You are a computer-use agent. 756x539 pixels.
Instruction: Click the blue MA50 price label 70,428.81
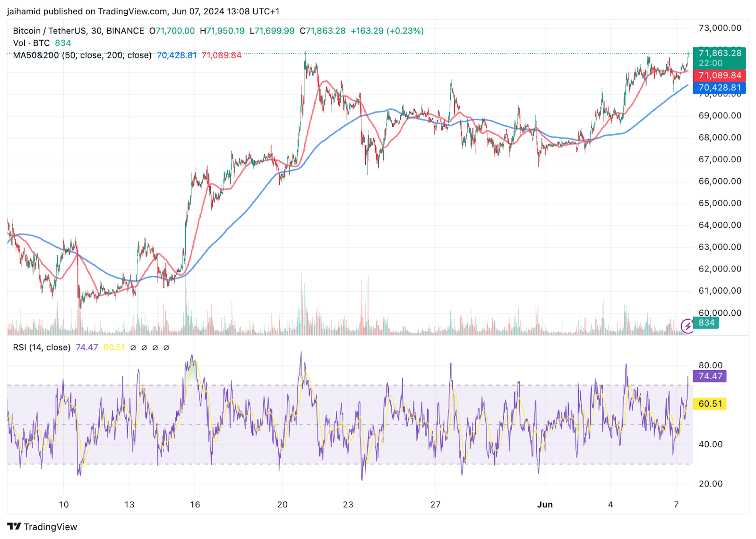click(719, 88)
